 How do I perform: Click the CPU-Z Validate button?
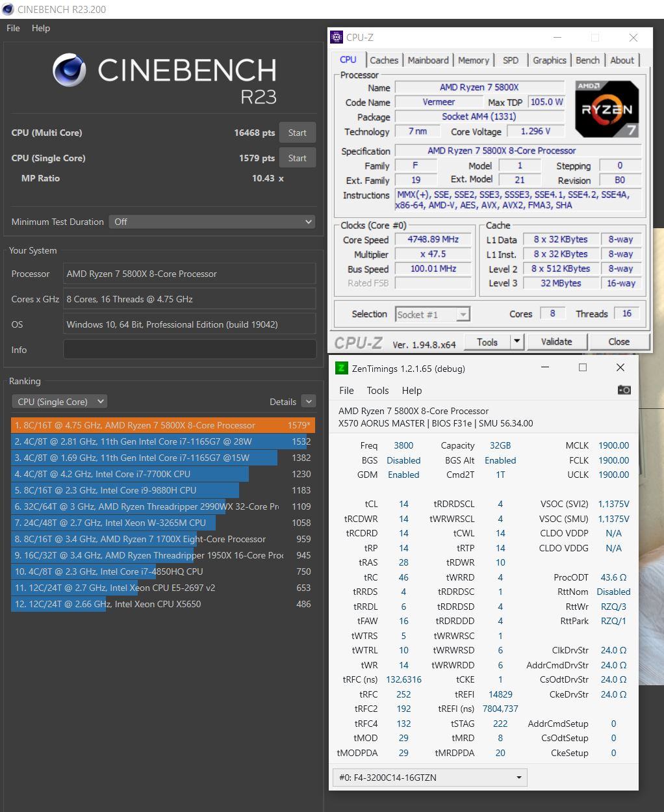557,342
